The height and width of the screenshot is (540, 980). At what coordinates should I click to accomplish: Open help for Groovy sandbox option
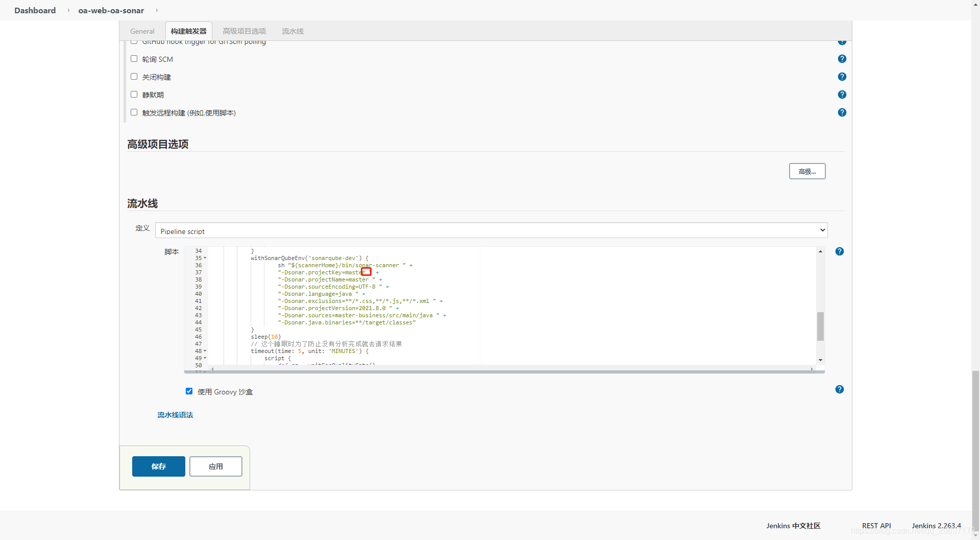point(839,389)
